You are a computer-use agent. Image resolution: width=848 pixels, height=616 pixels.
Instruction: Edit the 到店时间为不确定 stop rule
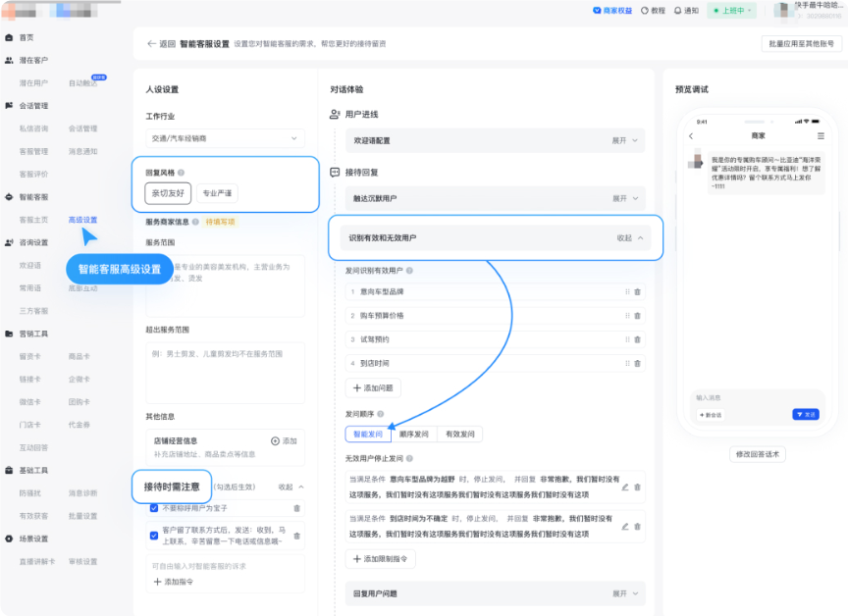click(x=625, y=527)
